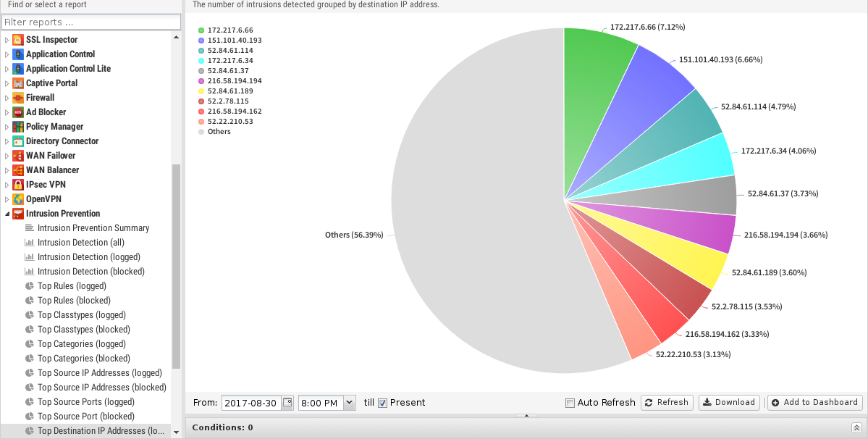Expand the WAN Balancer tree node

[7, 170]
